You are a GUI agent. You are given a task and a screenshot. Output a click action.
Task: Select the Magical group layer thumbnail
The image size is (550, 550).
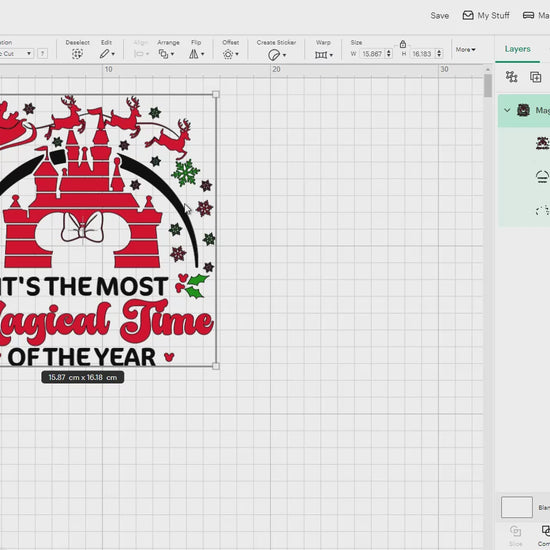coord(523,110)
